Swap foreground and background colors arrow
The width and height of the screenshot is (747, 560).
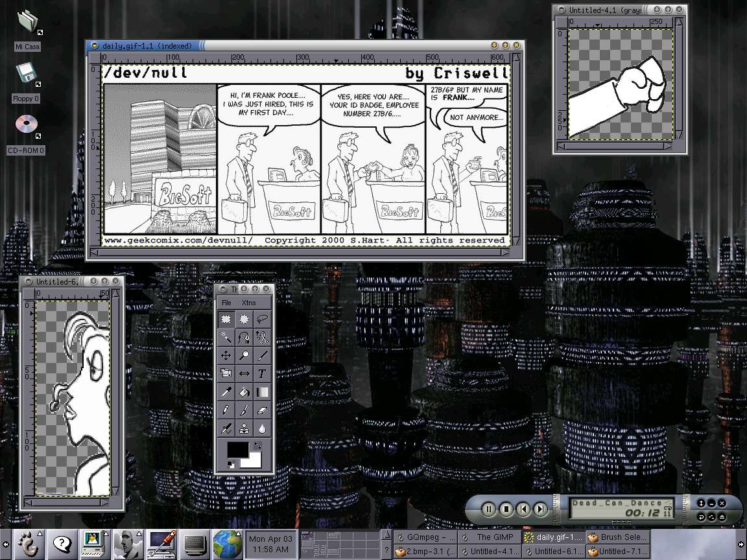(x=257, y=446)
